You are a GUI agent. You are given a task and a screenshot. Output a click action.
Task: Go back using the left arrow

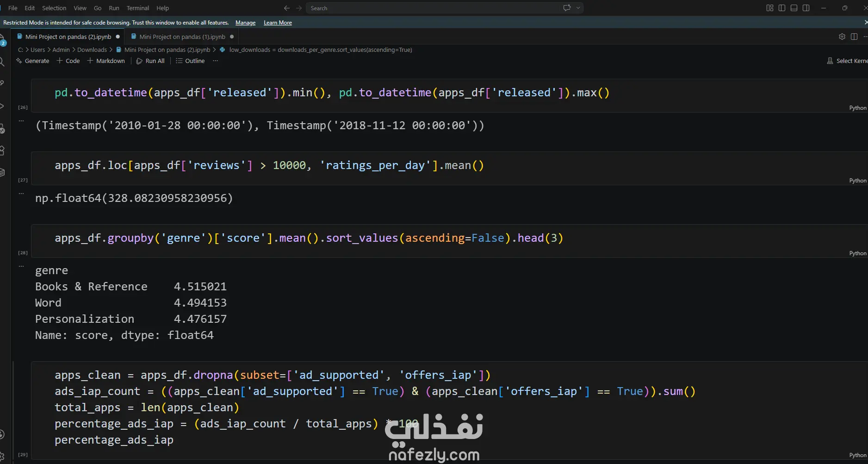click(x=287, y=8)
